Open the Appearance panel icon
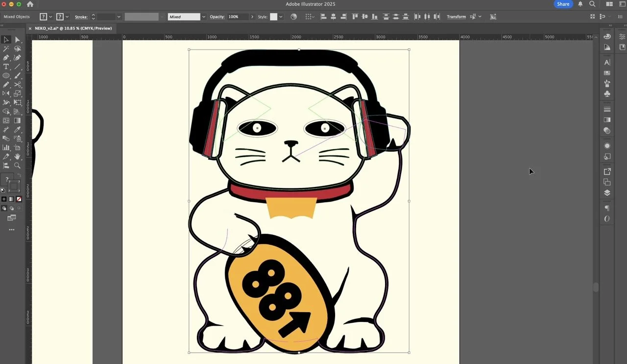Image resolution: width=627 pixels, height=364 pixels. click(607, 146)
